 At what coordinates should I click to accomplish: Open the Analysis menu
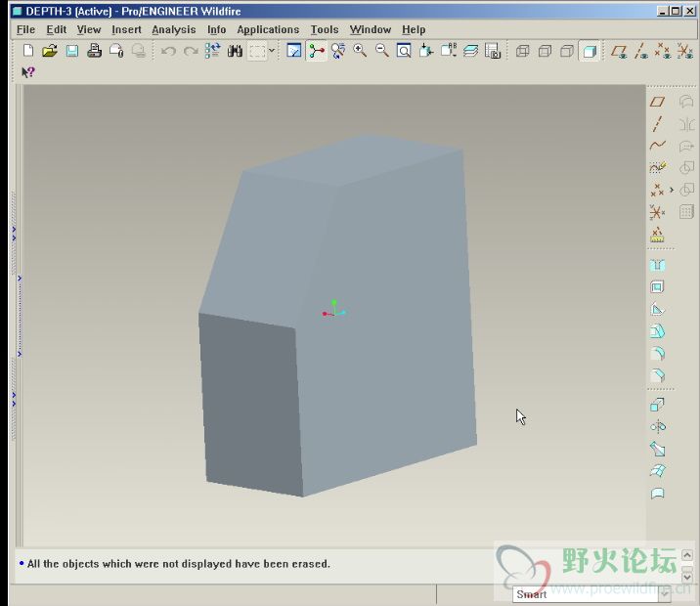pos(174,29)
